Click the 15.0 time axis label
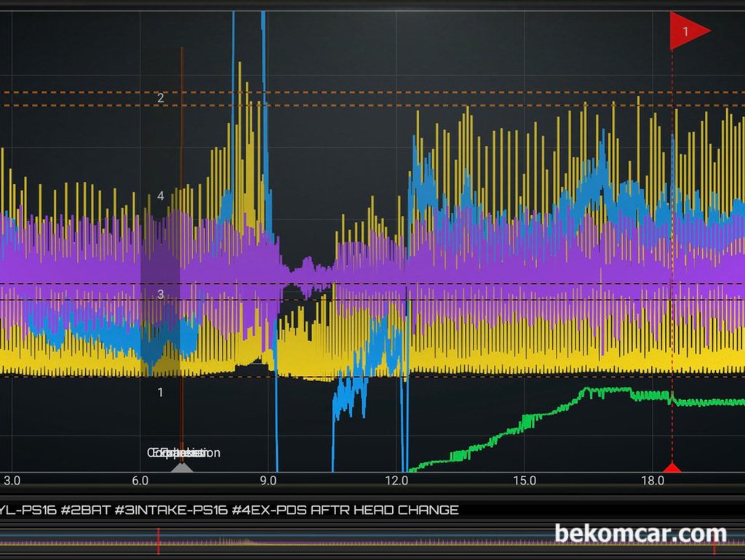745x560 pixels. tap(525, 481)
